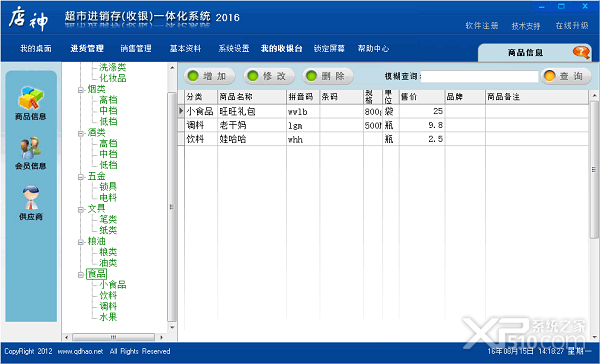This screenshot has height=364, width=600.
Task: Click www.qdhao.net in the footer
Action: tap(80, 351)
